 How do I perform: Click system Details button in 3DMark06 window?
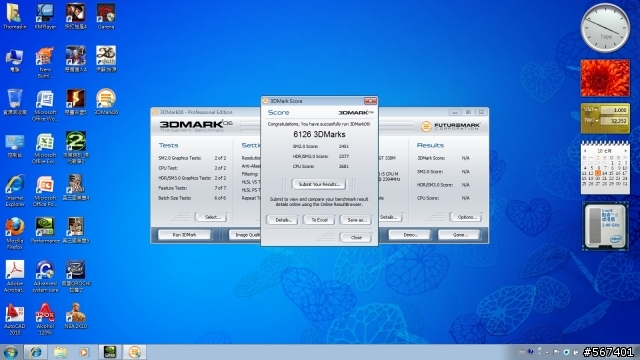[390, 217]
